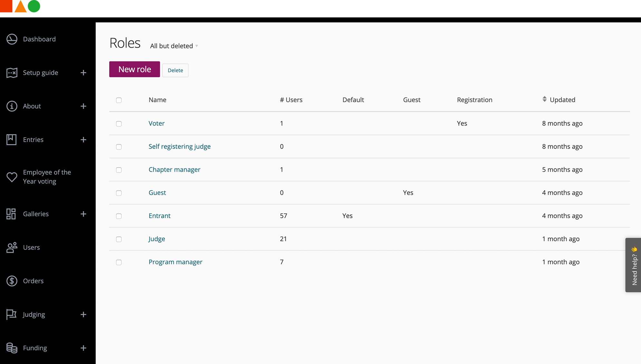Open Entries via the bookmark icon
The width and height of the screenshot is (641, 364).
coord(11,139)
